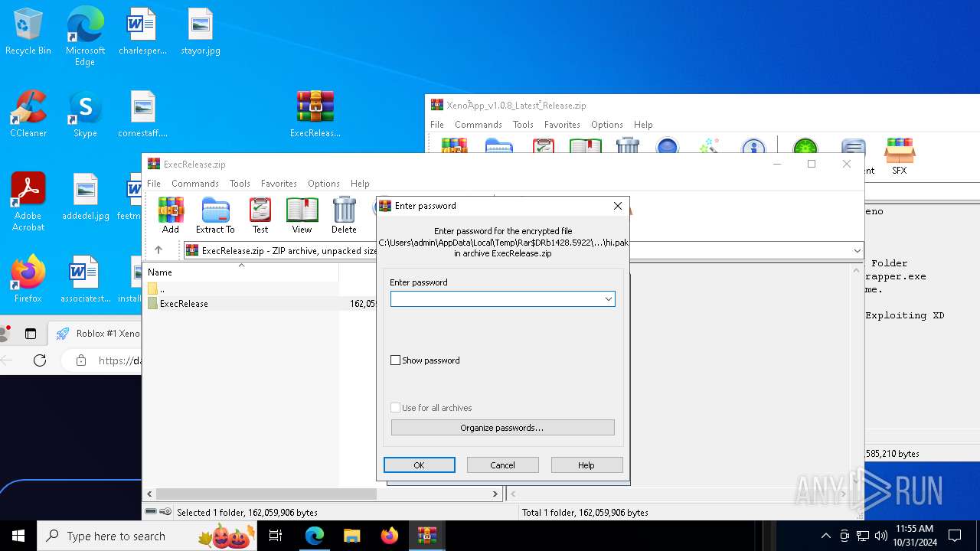Close the Enter password dialog
This screenshot has height=551, width=980.
[x=618, y=206]
